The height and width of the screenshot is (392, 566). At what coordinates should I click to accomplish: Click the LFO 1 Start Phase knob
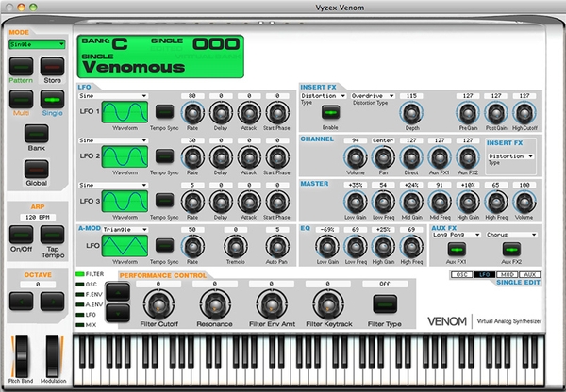click(x=277, y=113)
